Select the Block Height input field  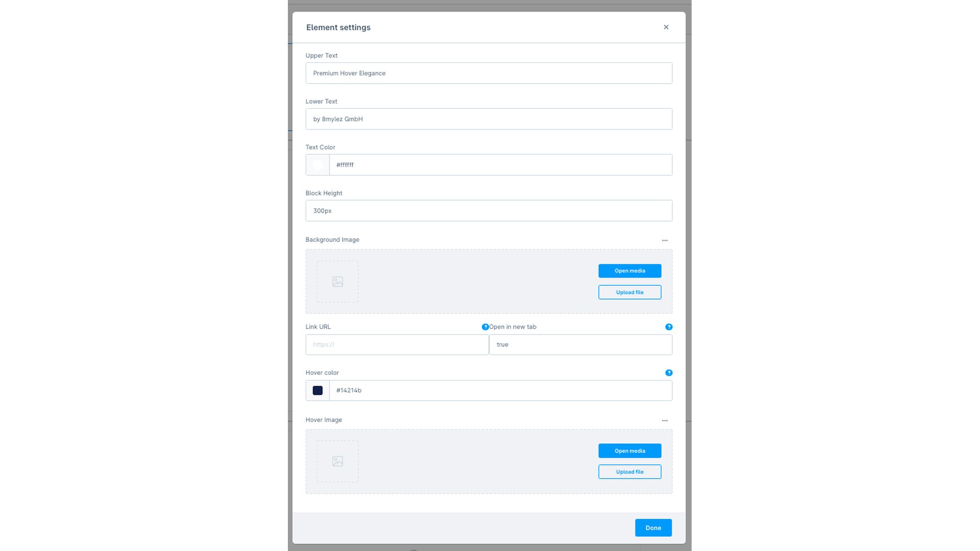[488, 211]
